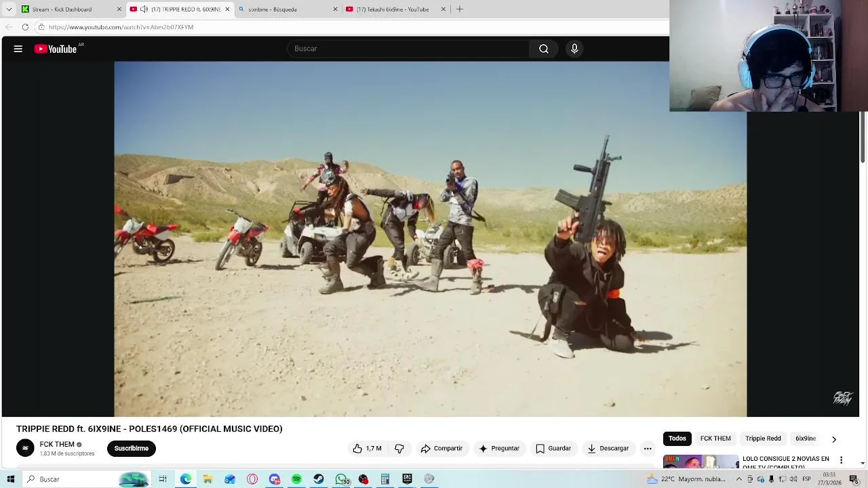The width and height of the screenshot is (868, 488).
Task: Show hidden system tray icons
Action: (739, 479)
